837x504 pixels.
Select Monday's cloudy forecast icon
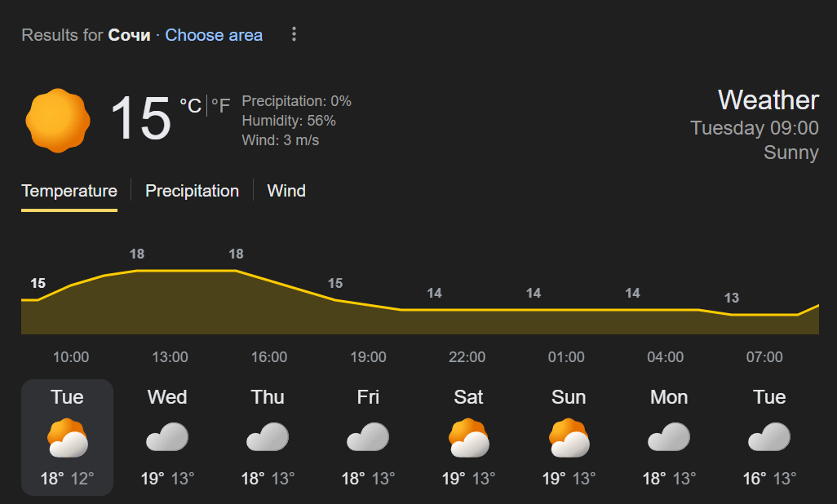click(x=669, y=437)
